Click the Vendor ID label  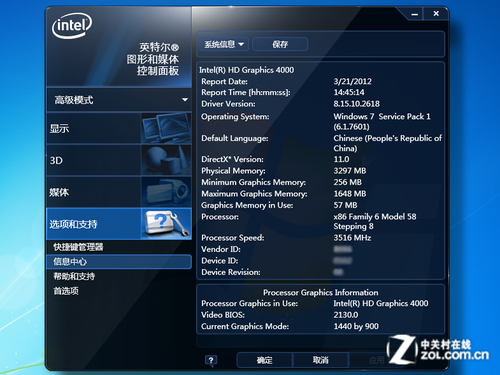pyautogui.click(x=221, y=249)
